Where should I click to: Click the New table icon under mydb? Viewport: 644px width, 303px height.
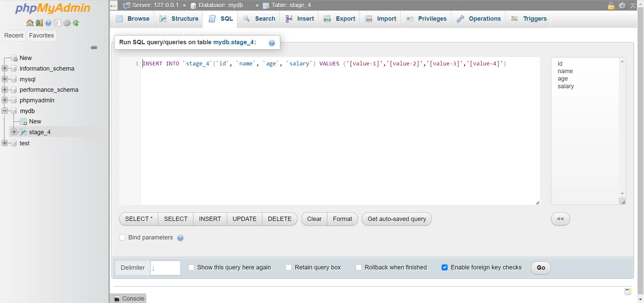pos(23,121)
